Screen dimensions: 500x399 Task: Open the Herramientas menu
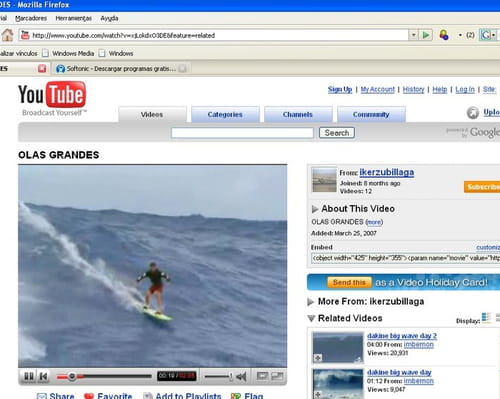[x=73, y=18]
